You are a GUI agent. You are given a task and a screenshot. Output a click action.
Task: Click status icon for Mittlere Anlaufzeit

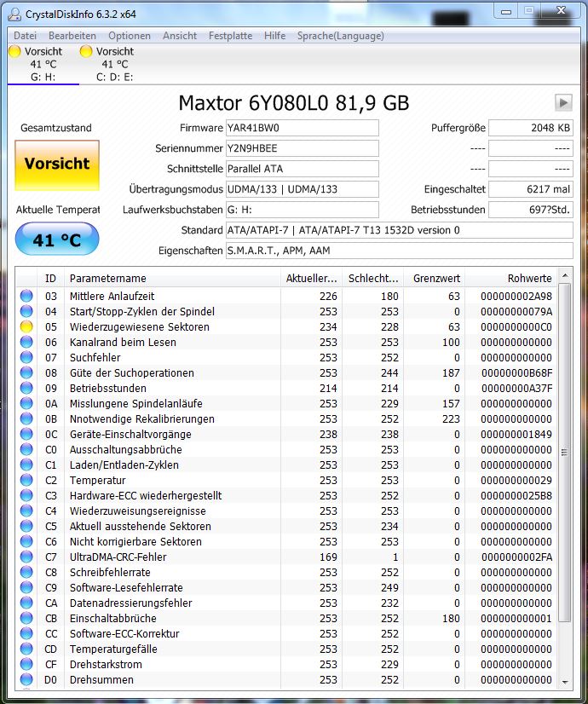(27, 296)
